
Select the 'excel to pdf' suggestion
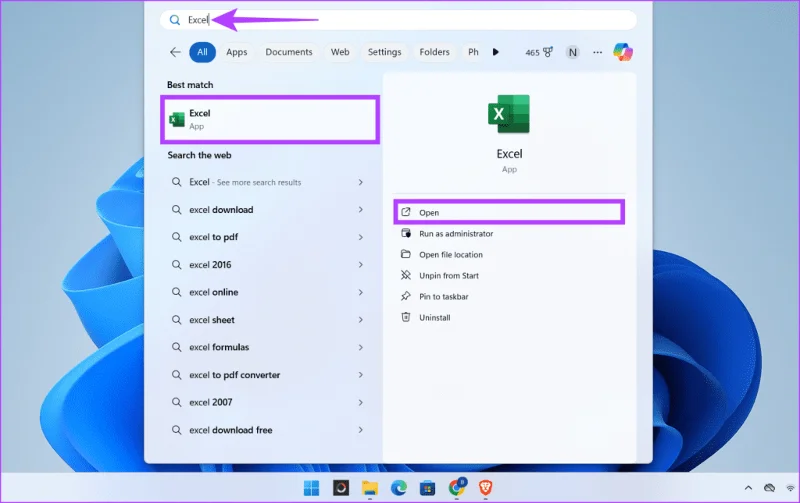(268, 237)
